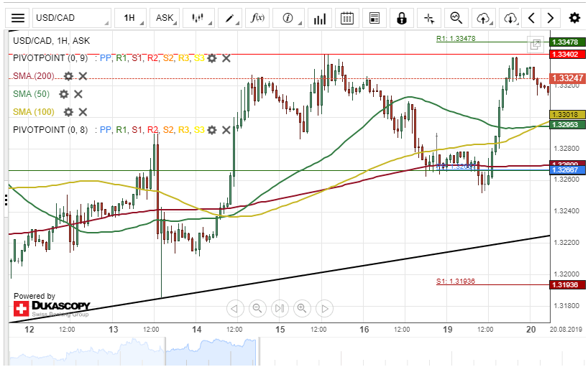Change the 1H timeframe dropdown
588x367 pixels.
130,18
